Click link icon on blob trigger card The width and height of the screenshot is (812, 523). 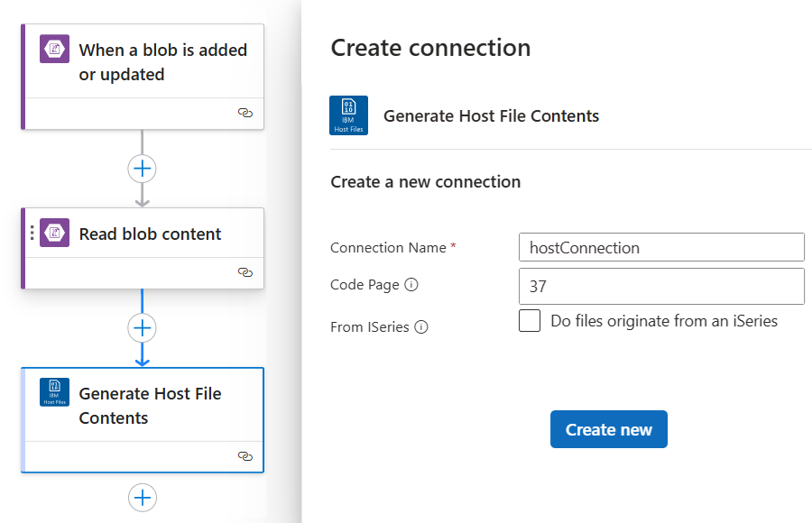pos(245,113)
